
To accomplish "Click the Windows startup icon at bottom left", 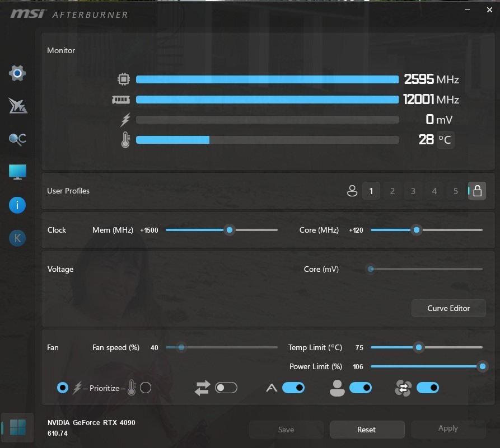I will [17, 427].
